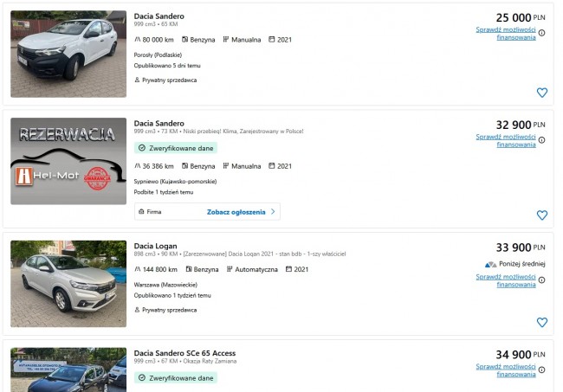Toggle heart on 32 900 PLN Sandero listing
This screenshot has width=563, height=392.
pos(542,215)
